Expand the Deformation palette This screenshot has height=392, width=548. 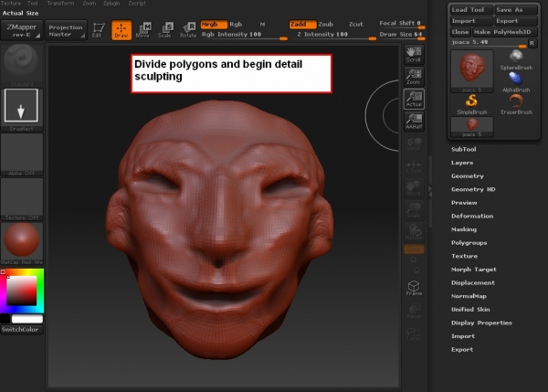coord(472,217)
